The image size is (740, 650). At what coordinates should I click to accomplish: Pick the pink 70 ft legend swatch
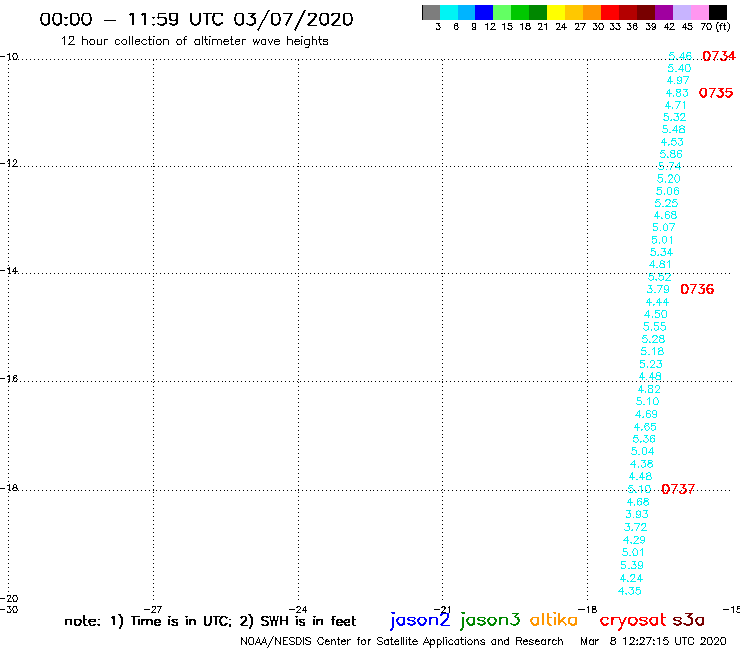pos(699,12)
